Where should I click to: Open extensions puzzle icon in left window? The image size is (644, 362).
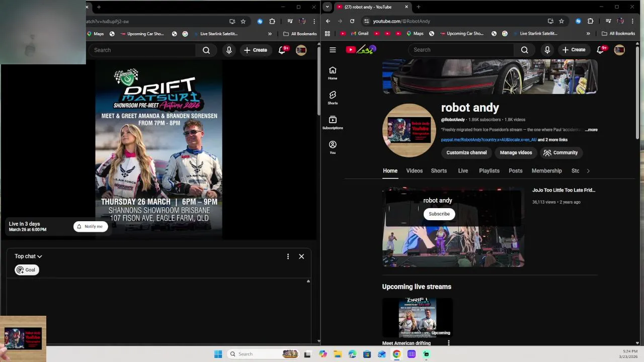point(272,21)
